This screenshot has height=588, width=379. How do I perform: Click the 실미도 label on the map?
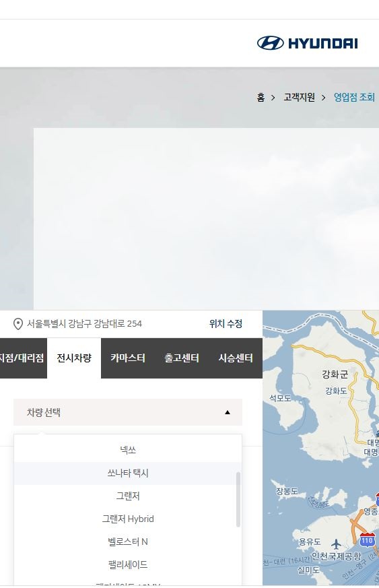tap(308, 570)
